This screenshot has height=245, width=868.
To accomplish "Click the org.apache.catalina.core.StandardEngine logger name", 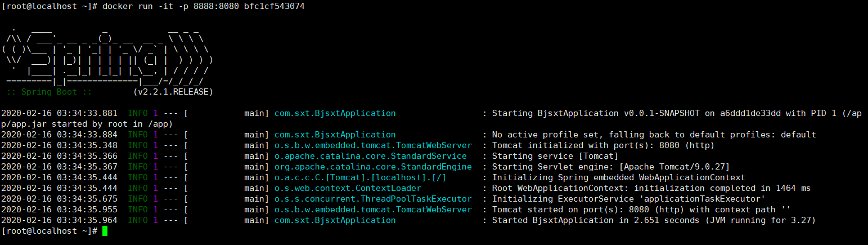I will (372, 167).
